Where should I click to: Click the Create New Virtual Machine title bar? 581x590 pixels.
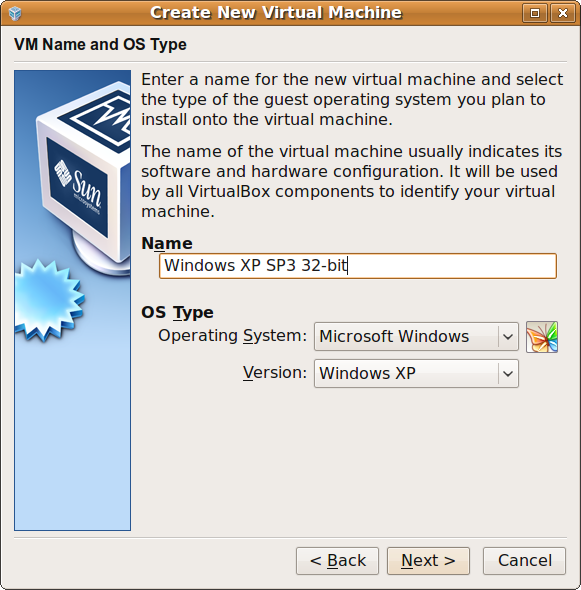point(276,13)
